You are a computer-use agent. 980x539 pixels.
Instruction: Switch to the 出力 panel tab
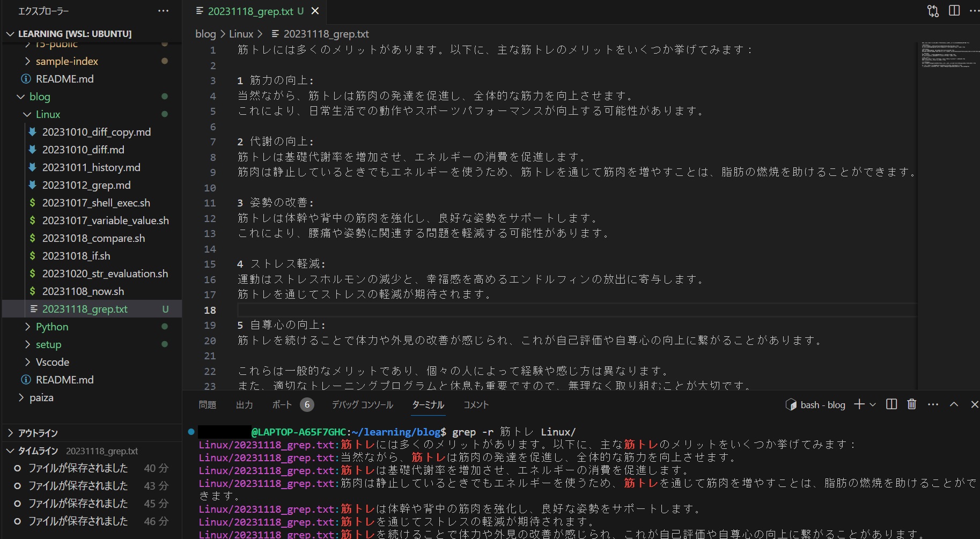(245, 405)
